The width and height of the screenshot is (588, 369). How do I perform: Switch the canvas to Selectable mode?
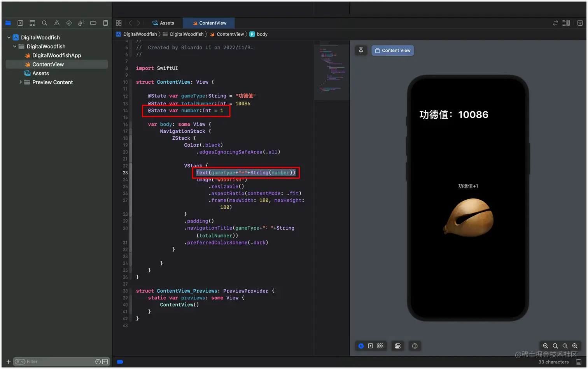[x=371, y=346]
